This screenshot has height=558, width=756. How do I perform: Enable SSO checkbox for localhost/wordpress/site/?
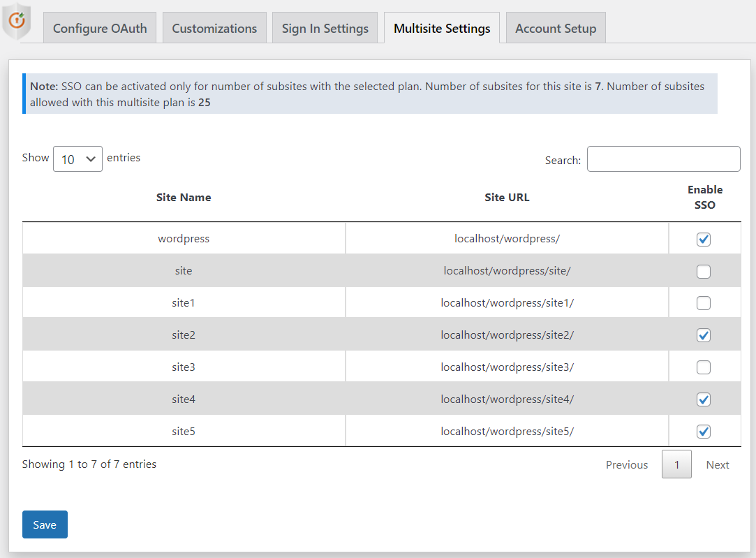pos(704,272)
